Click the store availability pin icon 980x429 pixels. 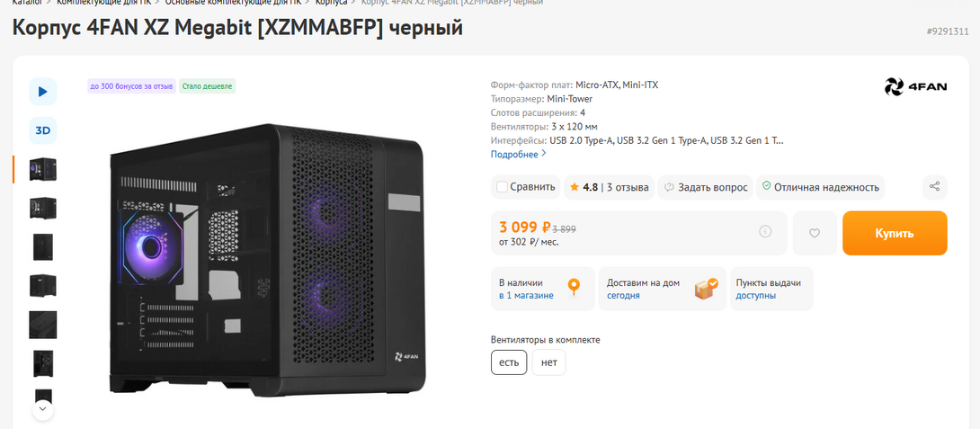[x=574, y=288]
